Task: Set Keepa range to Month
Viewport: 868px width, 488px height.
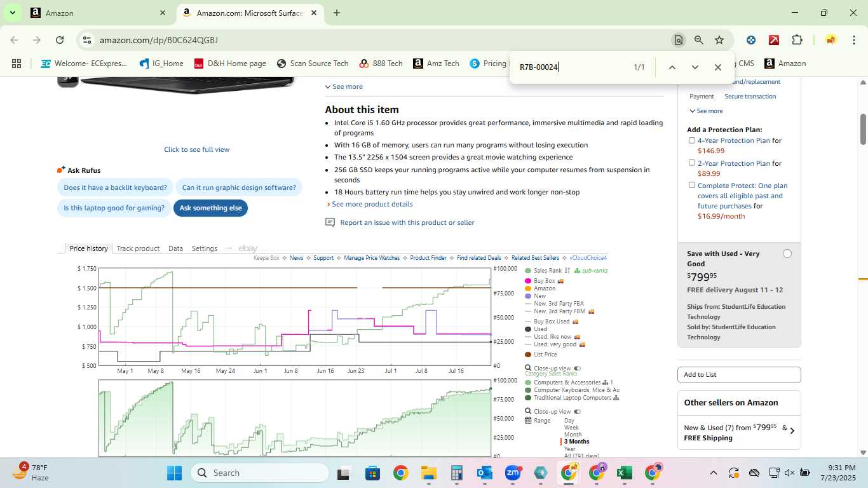Action: [573, 435]
